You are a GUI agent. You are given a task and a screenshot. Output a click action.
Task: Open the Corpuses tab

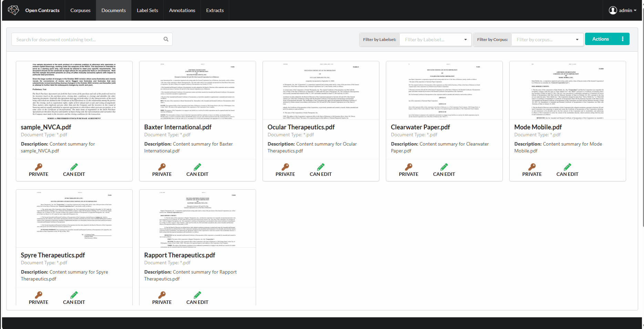tap(80, 10)
